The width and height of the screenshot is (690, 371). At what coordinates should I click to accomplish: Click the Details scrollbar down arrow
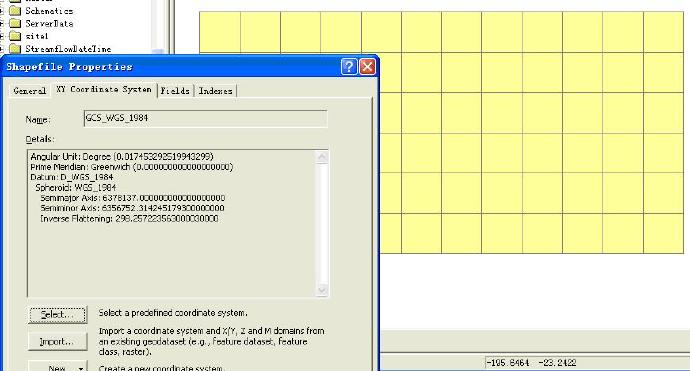pos(322,290)
